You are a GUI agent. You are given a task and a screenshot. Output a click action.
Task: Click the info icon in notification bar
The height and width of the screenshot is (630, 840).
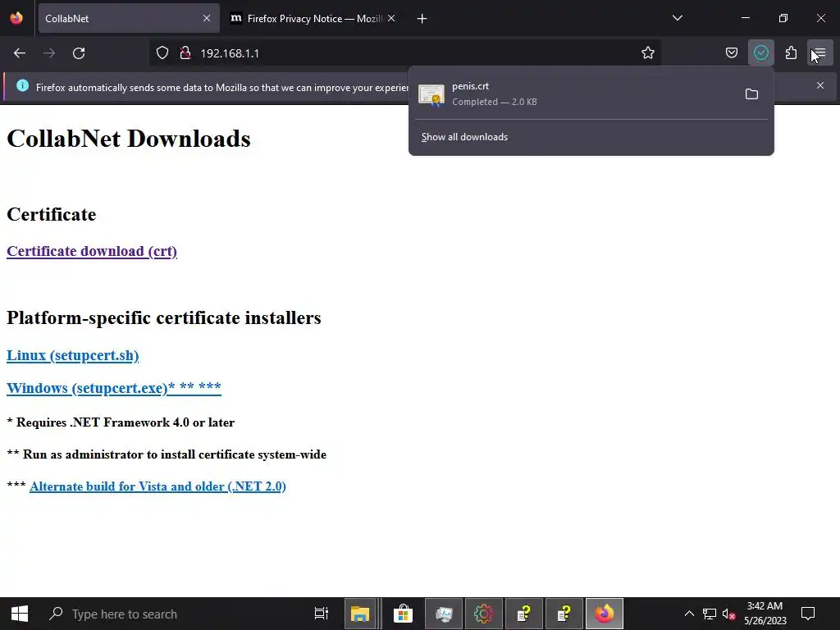22,85
